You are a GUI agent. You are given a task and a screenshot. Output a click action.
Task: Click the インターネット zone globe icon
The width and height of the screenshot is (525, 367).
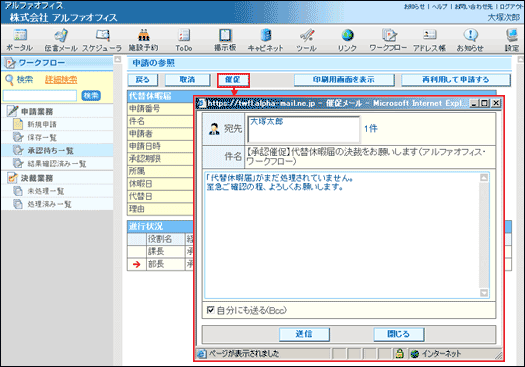(x=415, y=354)
